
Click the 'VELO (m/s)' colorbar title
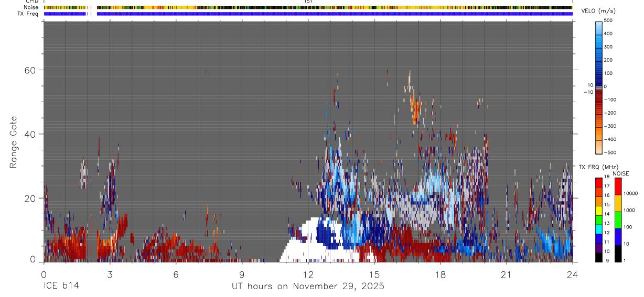(597, 12)
